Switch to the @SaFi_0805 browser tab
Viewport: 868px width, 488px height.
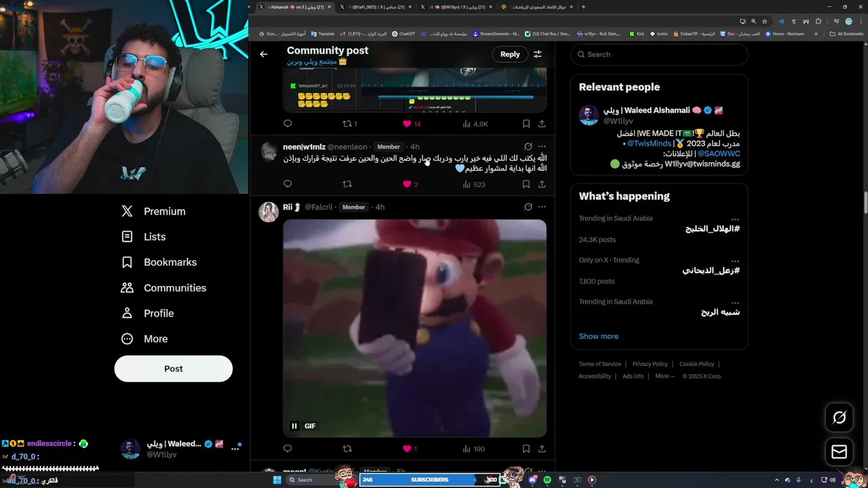point(377,7)
